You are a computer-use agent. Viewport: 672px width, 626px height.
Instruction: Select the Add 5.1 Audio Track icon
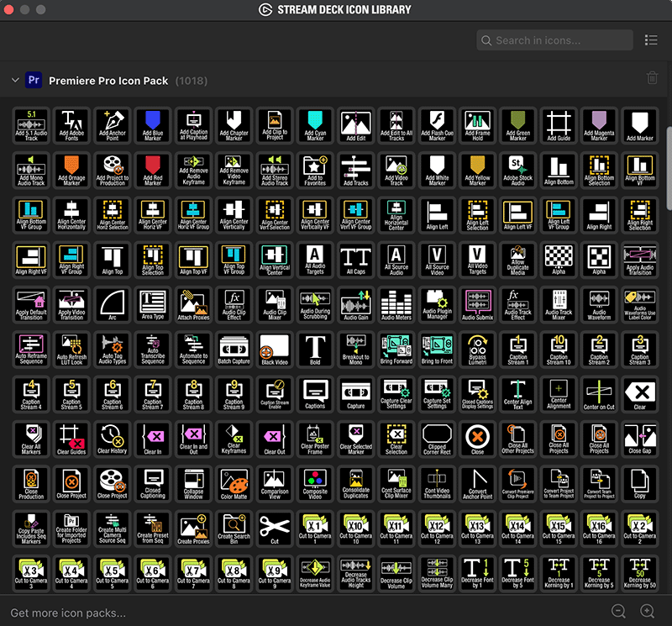(x=31, y=124)
